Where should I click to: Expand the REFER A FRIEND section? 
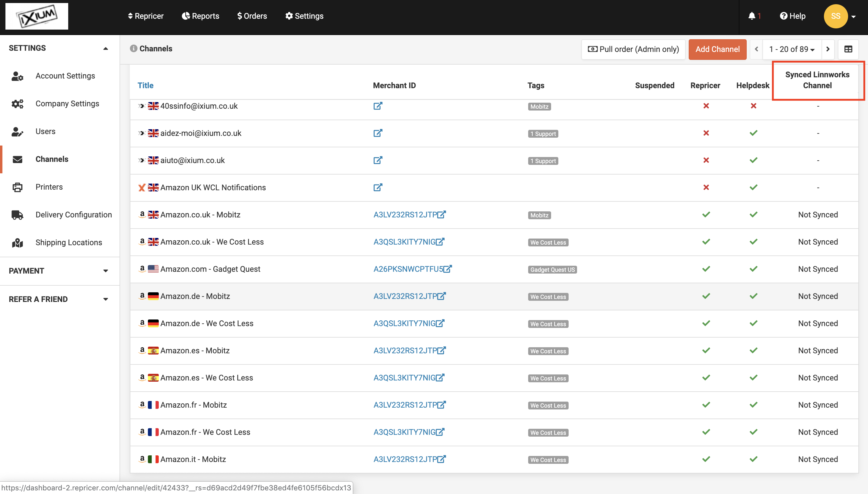coord(105,299)
